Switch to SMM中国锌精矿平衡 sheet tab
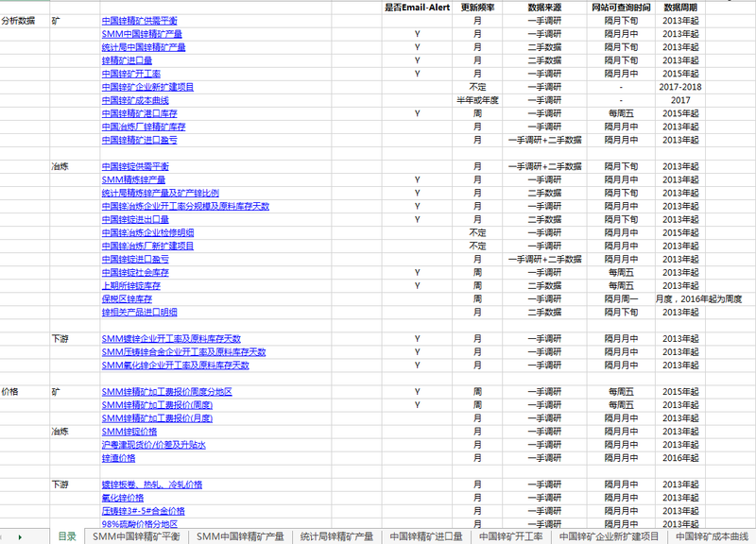756x544 pixels. tap(136, 536)
